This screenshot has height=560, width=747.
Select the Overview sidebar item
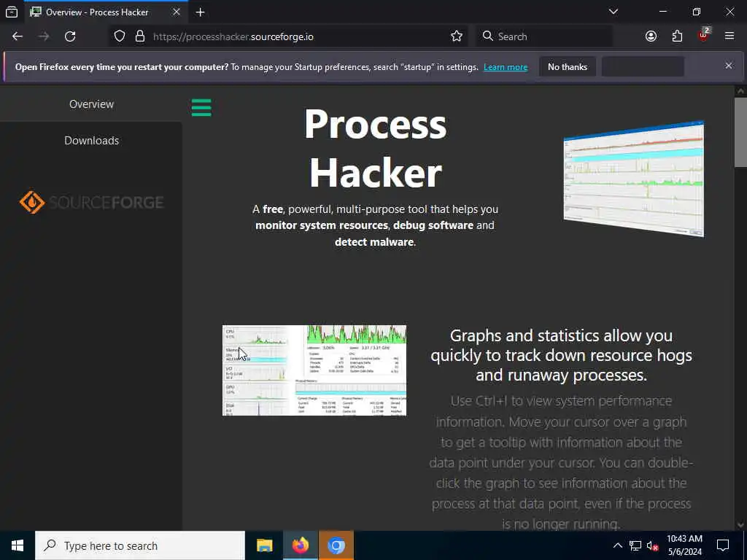(x=91, y=104)
